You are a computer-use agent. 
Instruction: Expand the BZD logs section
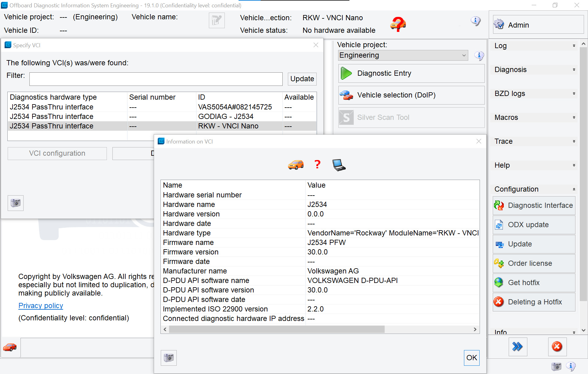[535, 93]
